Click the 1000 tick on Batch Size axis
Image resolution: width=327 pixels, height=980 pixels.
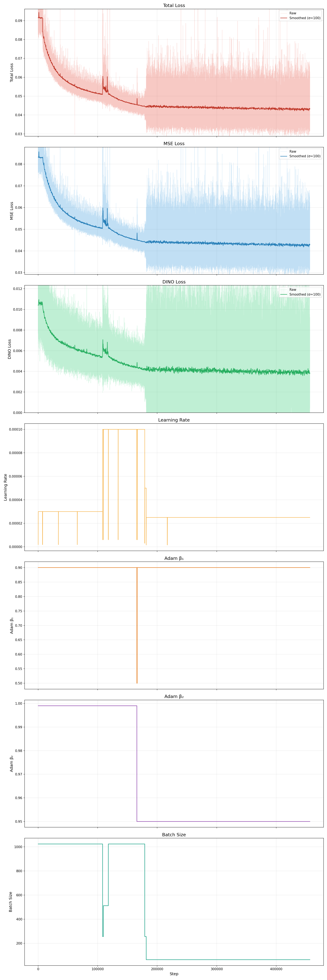click(18, 847)
